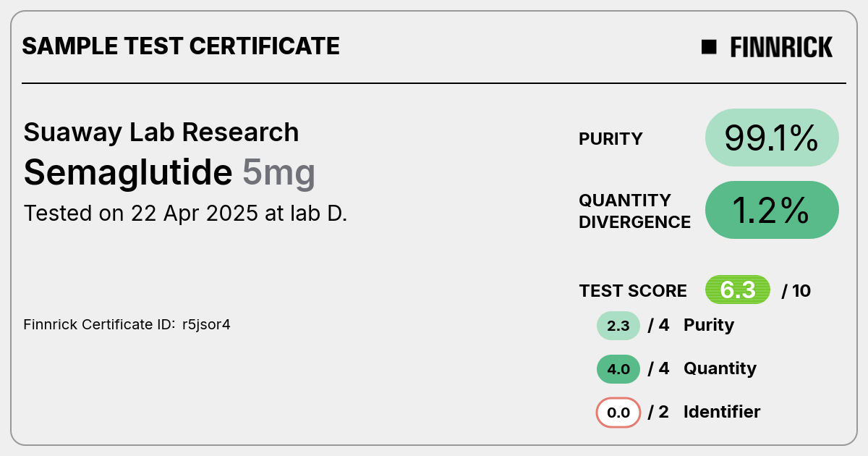Click the PURITY label
This screenshot has width=868, height=456.
610,139
